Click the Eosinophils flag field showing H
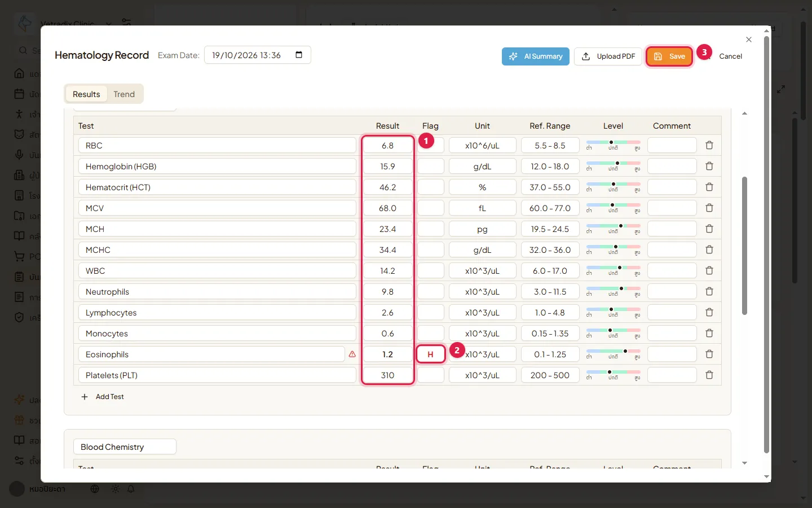This screenshot has height=508, width=812. [x=431, y=354]
